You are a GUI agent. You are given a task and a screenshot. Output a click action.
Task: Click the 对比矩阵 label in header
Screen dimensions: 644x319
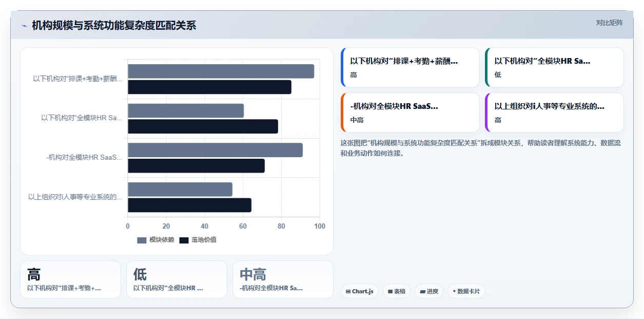(609, 23)
